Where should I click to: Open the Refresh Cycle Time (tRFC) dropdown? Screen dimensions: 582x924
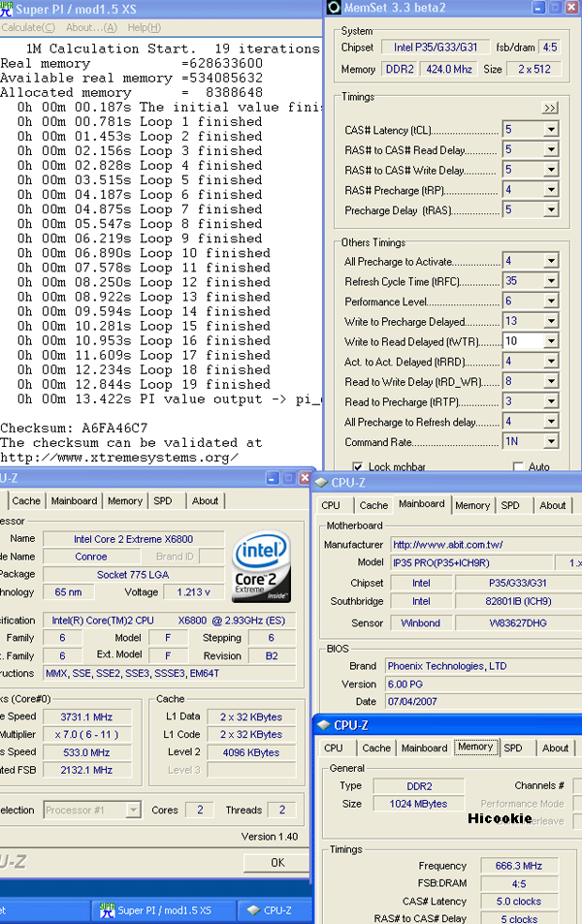(x=551, y=281)
